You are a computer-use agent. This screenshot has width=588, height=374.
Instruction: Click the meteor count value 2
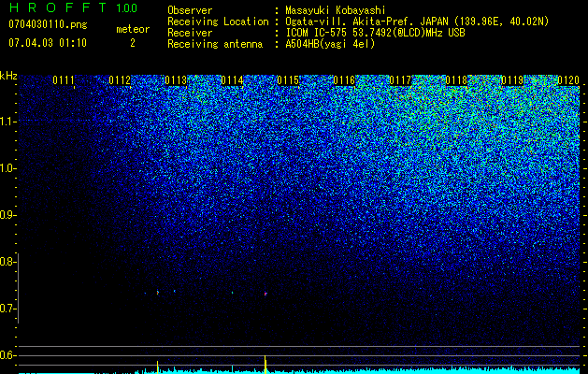click(133, 43)
